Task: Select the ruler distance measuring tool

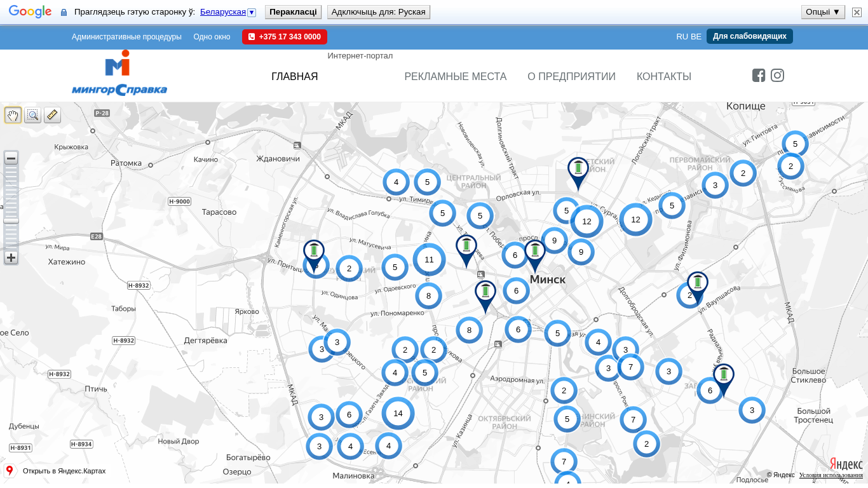Action: pos(52,115)
